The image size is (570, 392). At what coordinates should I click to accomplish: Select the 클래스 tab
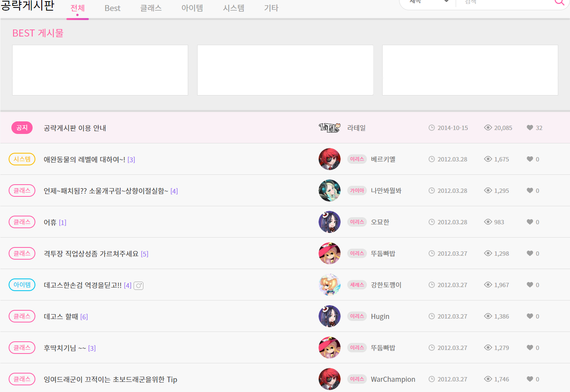point(151,8)
